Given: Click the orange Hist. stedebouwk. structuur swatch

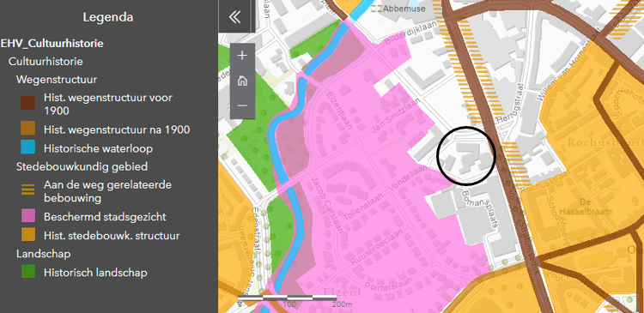Looking at the screenshot, I should [28, 235].
